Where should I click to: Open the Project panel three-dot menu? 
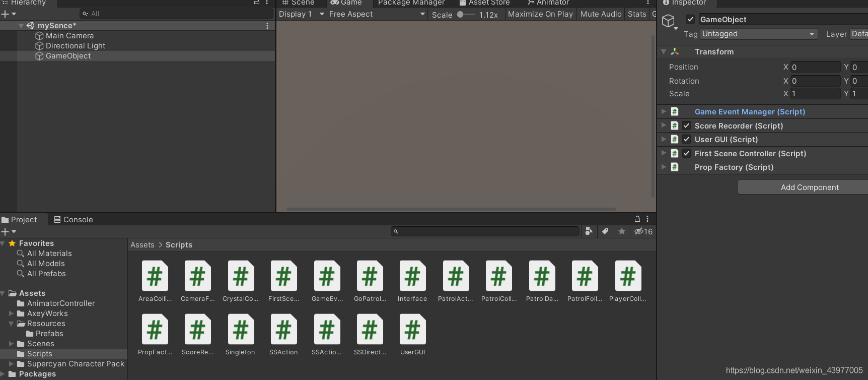[647, 219]
